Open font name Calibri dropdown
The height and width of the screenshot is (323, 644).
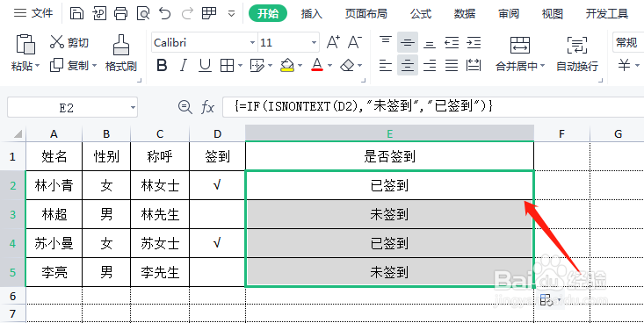[252, 43]
